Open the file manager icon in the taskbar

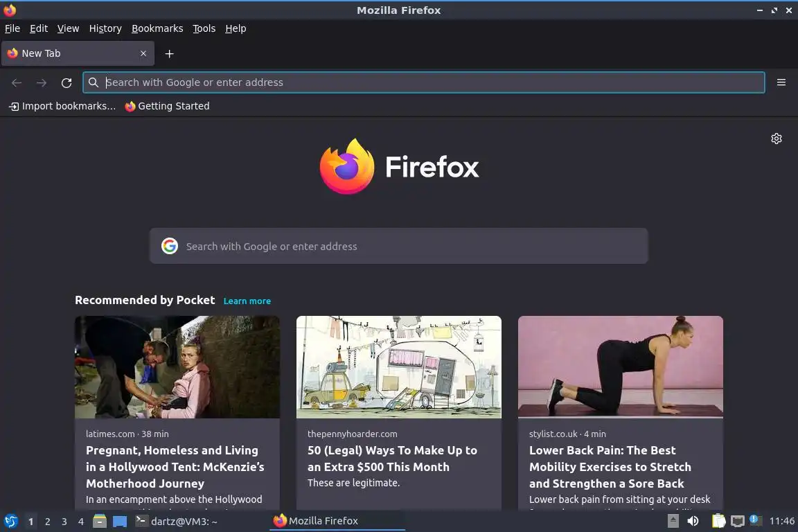point(100,522)
